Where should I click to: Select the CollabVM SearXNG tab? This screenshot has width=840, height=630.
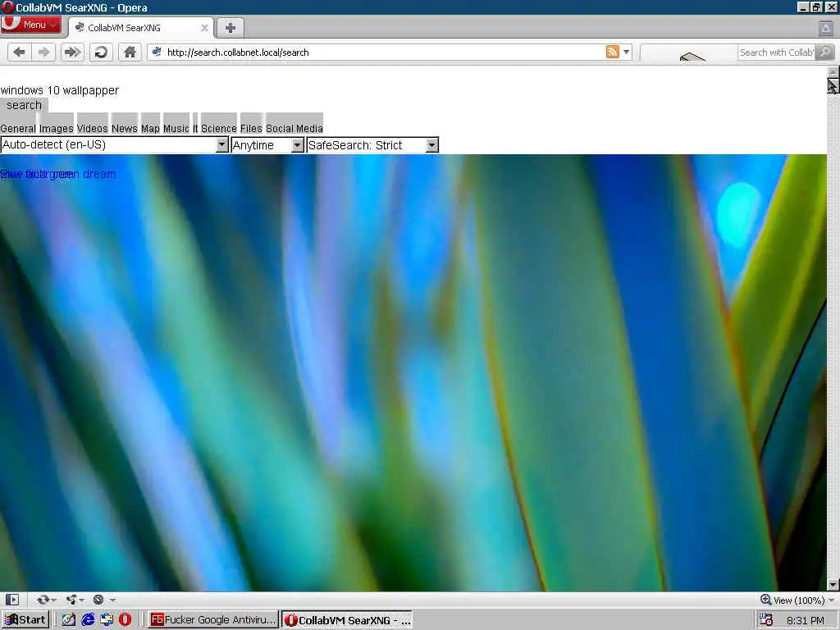141,28
